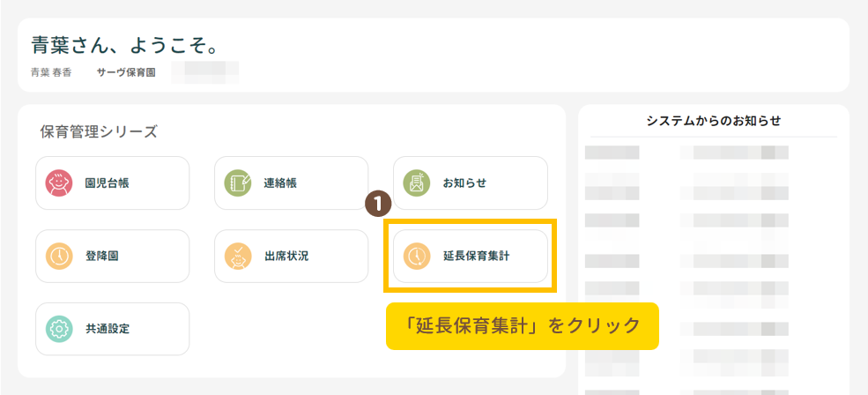
Task: Click the green notebook icon for 連絡帳
Action: (238, 183)
